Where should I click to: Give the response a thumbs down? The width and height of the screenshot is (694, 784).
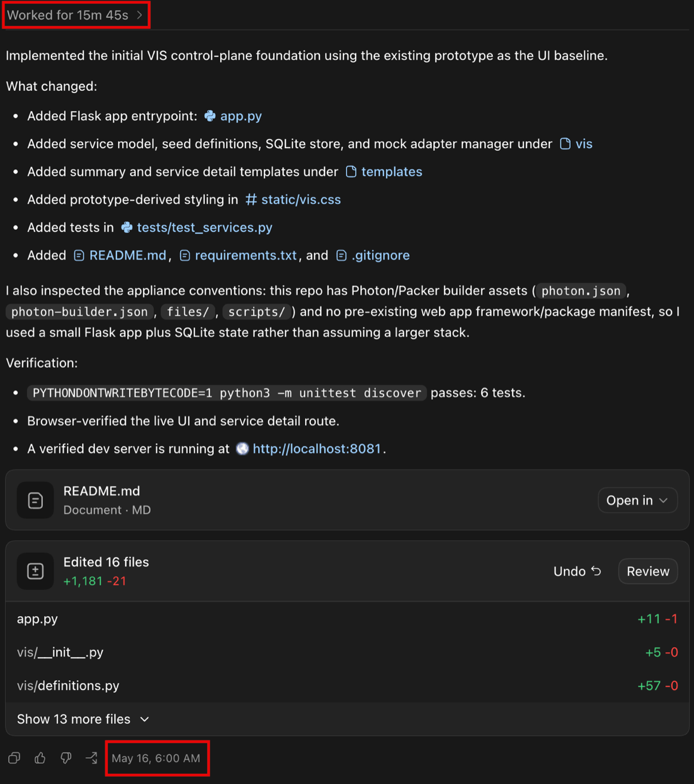[x=66, y=758]
